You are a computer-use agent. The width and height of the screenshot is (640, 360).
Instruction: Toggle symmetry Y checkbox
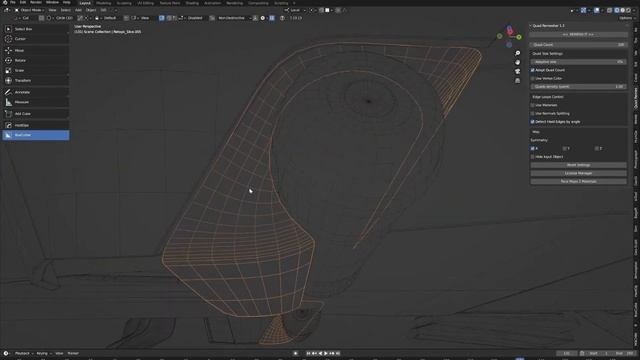pos(564,149)
